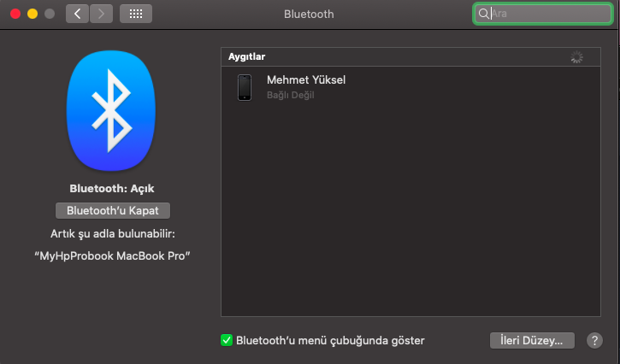Close the Bluetooth preferences window

point(15,15)
